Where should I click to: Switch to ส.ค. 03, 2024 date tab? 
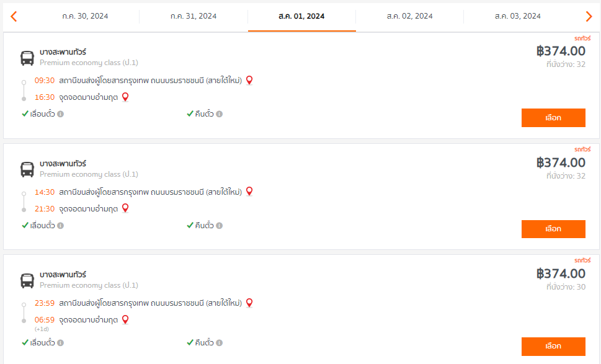pos(518,16)
